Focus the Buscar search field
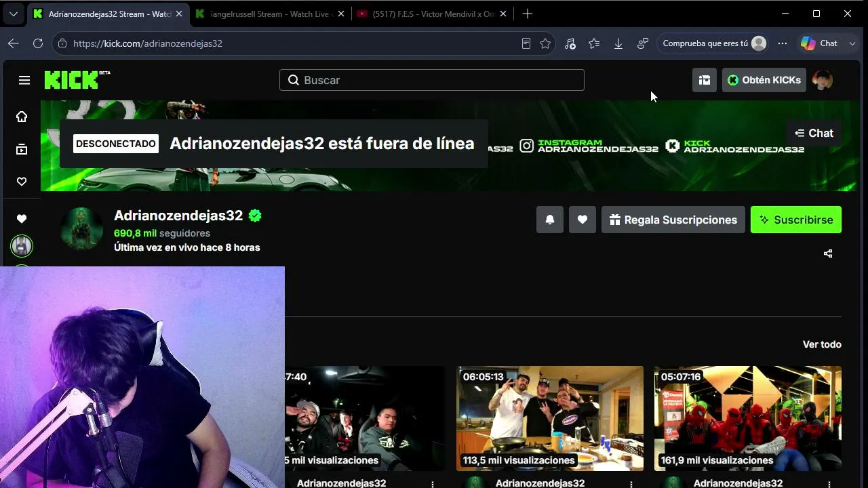This screenshot has height=488, width=868. (x=432, y=80)
